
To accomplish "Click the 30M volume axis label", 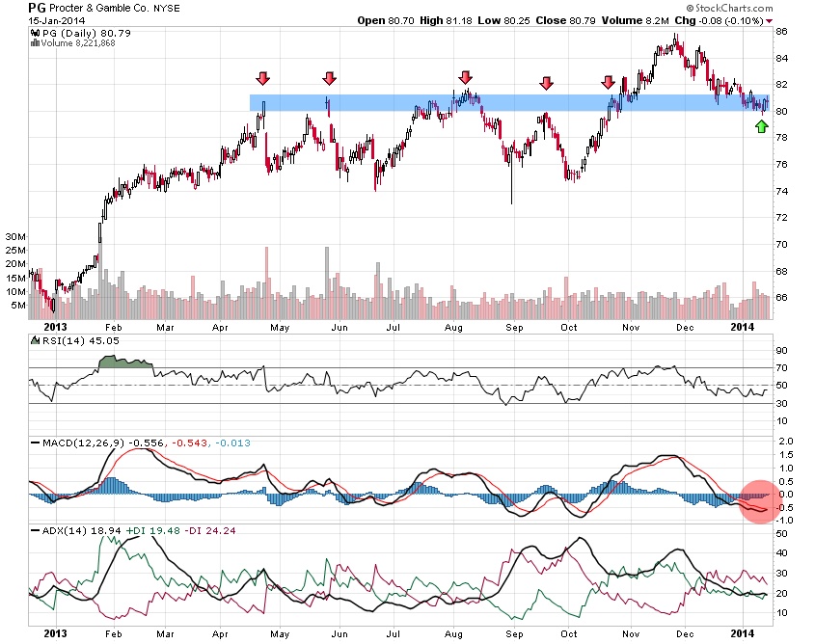I will tap(15, 236).
